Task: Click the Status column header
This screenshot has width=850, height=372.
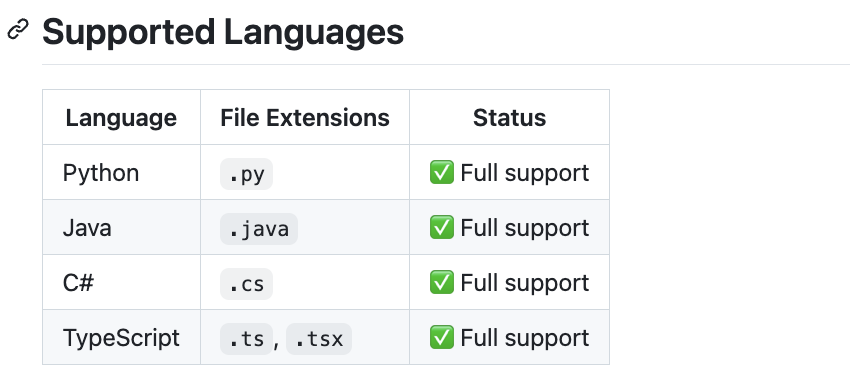Action: pyautogui.click(x=509, y=118)
